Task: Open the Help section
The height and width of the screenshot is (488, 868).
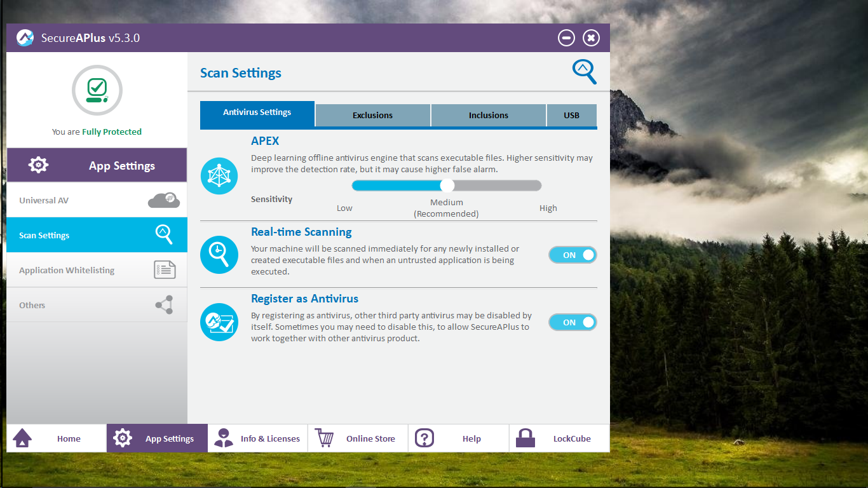Action: coord(459,438)
